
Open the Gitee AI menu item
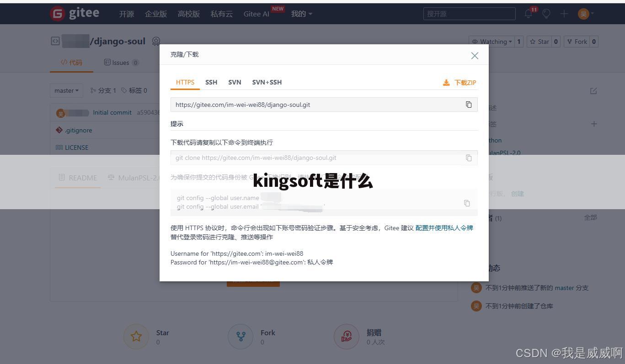click(x=256, y=14)
